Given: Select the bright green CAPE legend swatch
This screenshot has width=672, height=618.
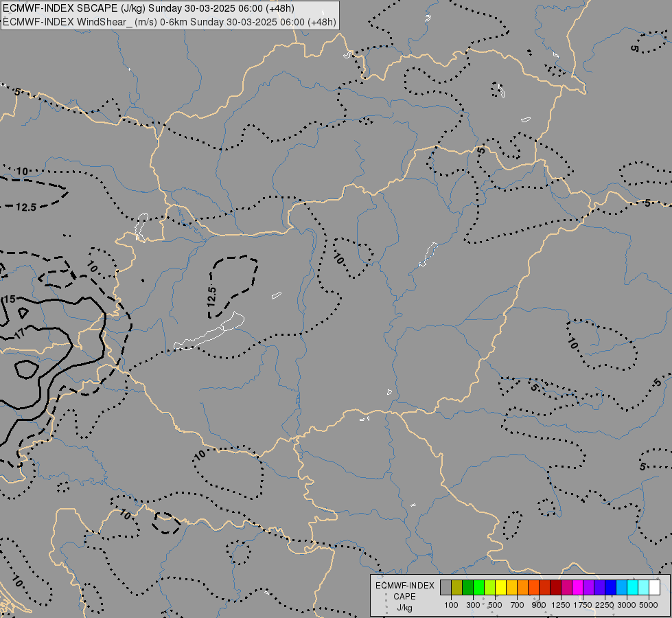Looking at the screenshot, I should [x=478, y=588].
